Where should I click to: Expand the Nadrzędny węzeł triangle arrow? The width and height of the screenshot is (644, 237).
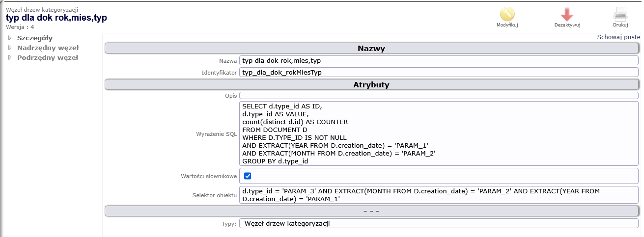9,48
